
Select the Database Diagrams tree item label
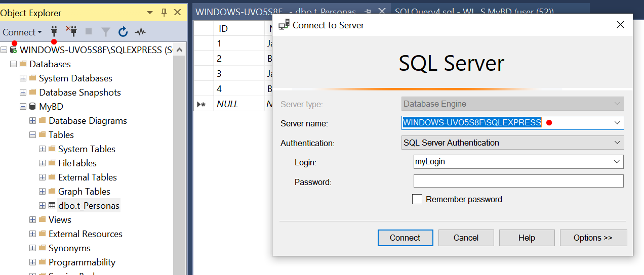[88, 121]
